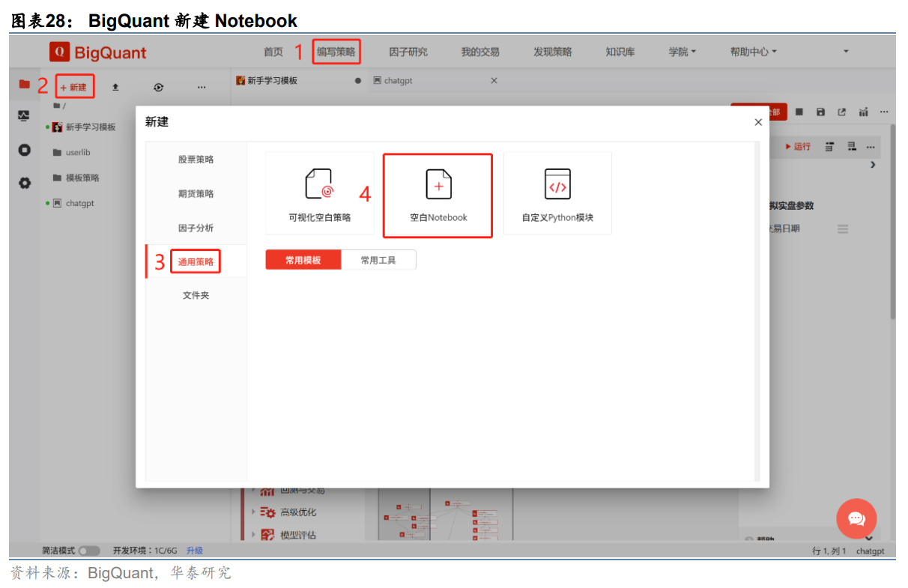Open the 知识库 nav item
The height and width of the screenshot is (588, 908).
click(620, 52)
